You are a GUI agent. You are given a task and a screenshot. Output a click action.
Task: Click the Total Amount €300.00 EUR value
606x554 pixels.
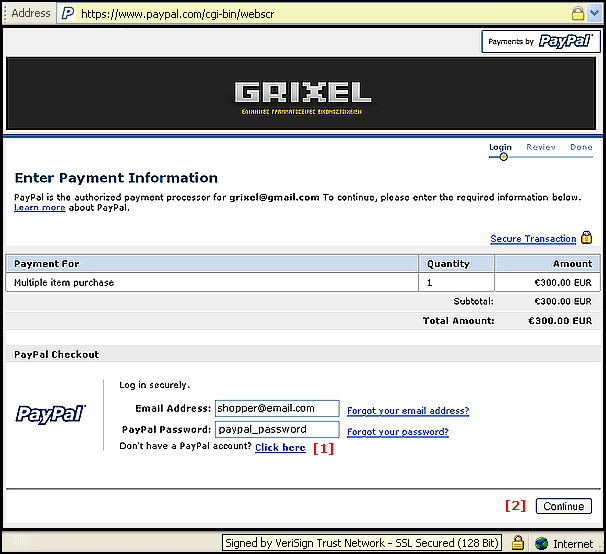point(560,321)
